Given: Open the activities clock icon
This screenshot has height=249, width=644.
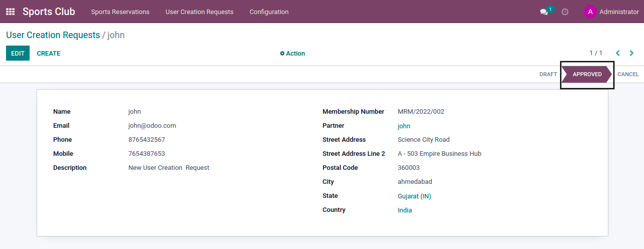Looking at the screenshot, I should click(x=565, y=12).
